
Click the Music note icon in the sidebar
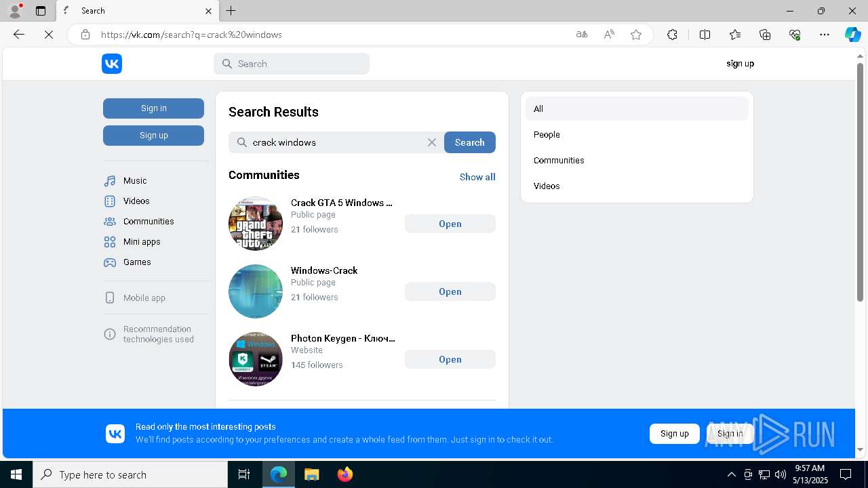[110, 181]
